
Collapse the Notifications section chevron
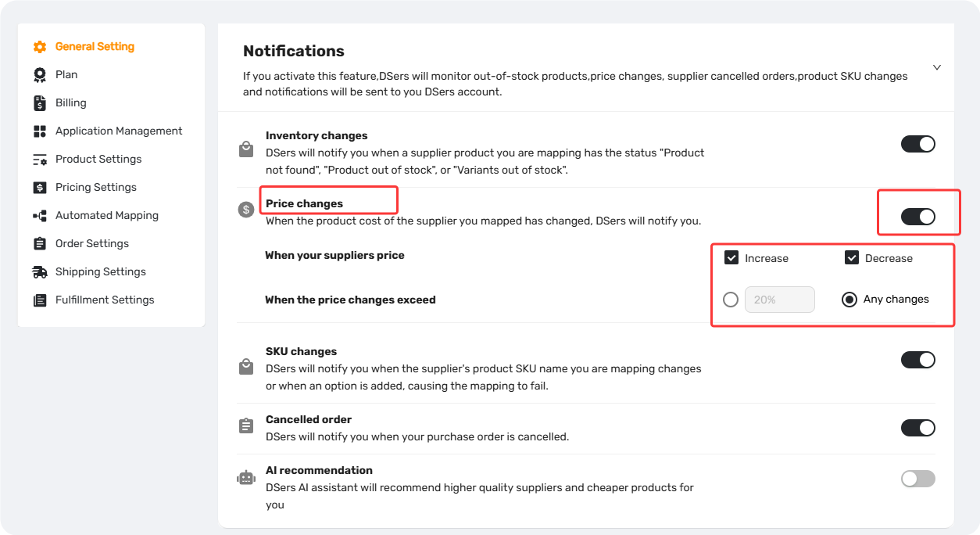click(x=937, y=67)
